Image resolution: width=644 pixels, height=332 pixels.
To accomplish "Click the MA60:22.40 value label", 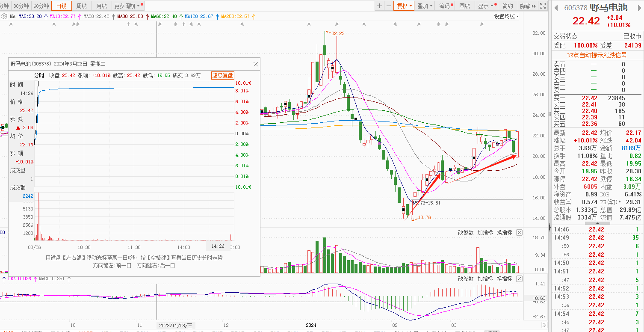I will click(x=164, y=16).
